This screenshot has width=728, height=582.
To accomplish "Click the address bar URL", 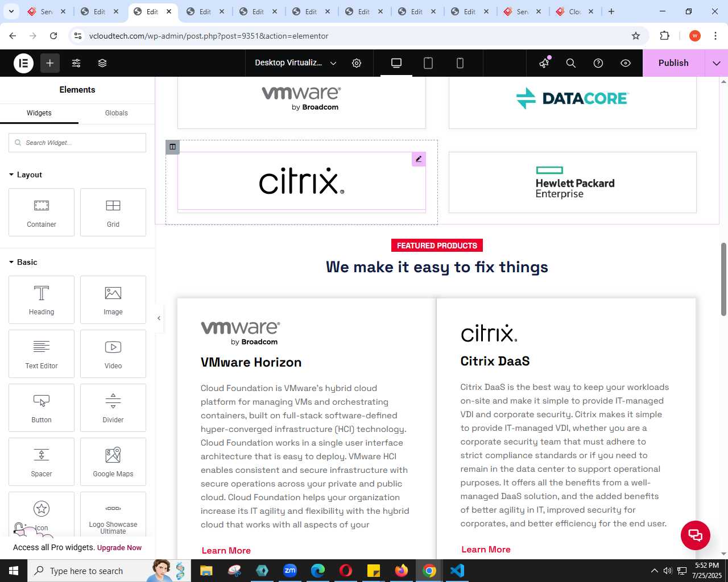I will coord(209,36).
